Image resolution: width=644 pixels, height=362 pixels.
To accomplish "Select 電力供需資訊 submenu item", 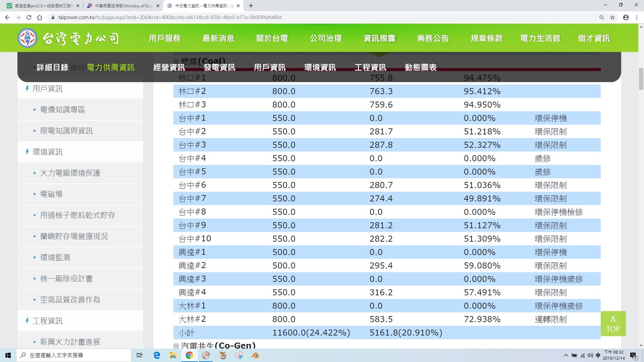I will (x=111, y=67).
